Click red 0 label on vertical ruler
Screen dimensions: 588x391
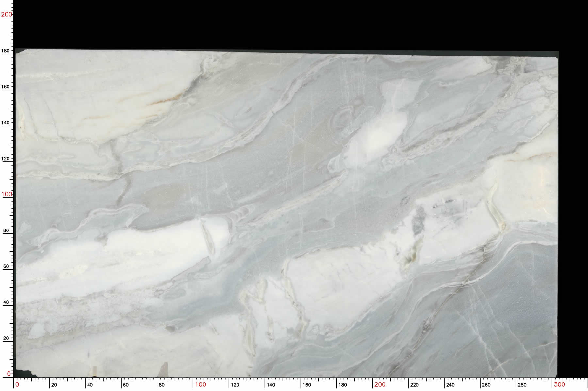[9, 374]
